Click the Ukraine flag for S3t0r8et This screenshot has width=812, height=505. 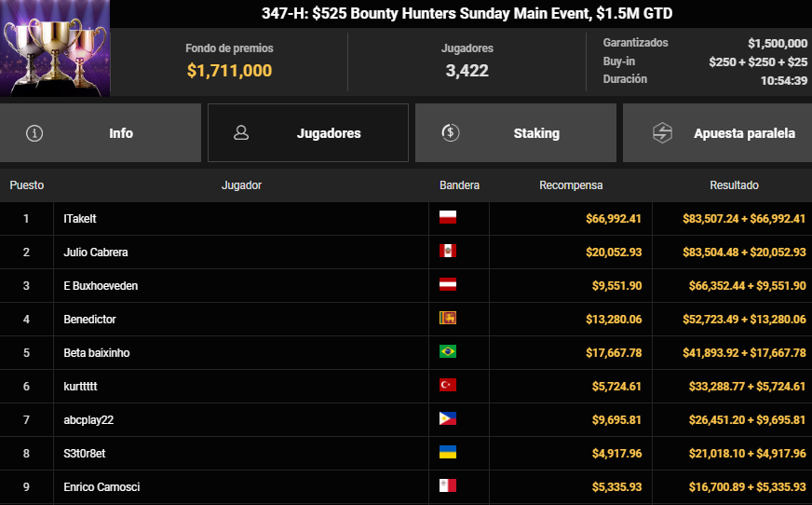[447, 452]
